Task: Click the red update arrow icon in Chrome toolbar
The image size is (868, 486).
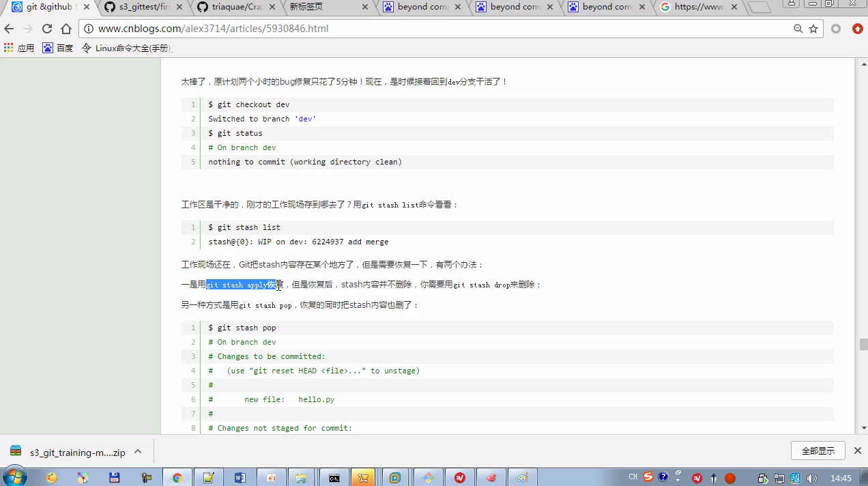Action: tap(858, 29)
